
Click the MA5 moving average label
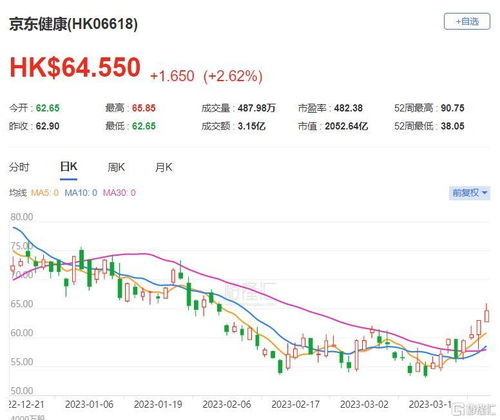point(45,193)
